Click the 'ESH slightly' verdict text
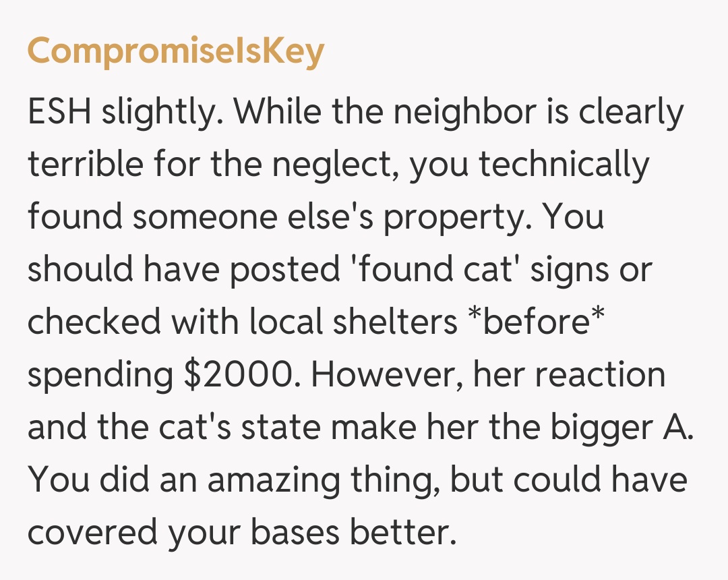This screenshot has height=580, width=728. (x=126, y=112)
